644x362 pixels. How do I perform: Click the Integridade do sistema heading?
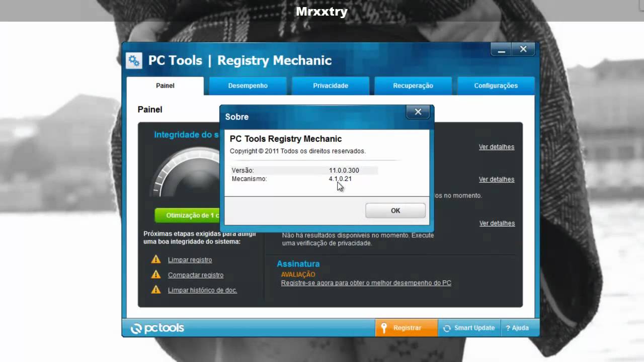(187, 135)
